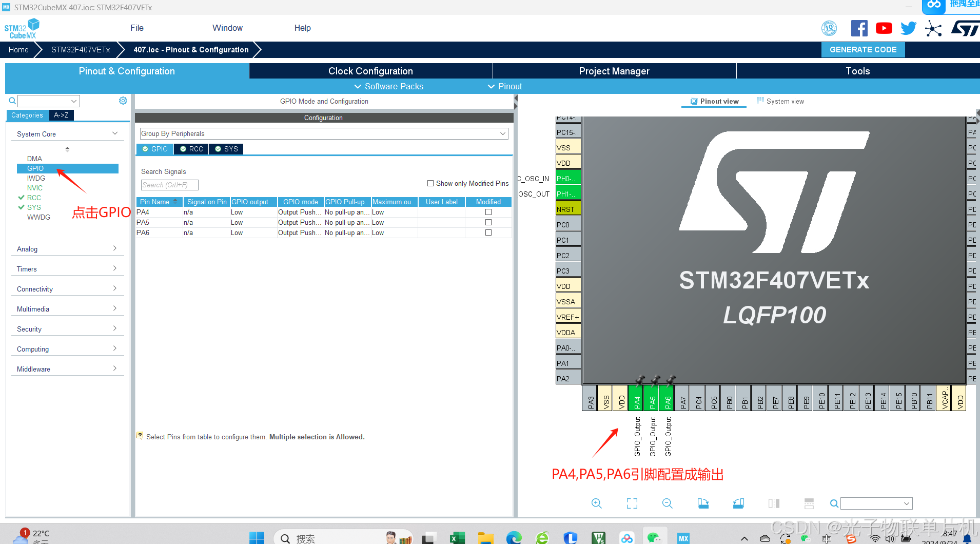The image size is (980, 544).
Task: Click the STM32CubeMX logo
Action: click(22, 28)
